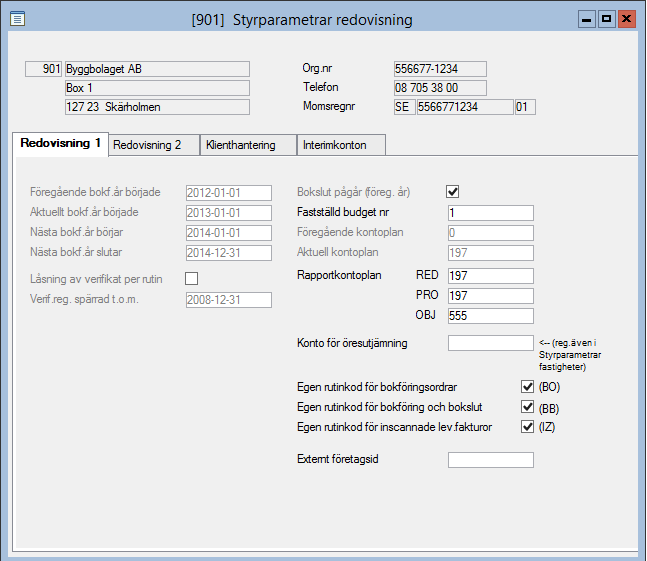Click the Styrparametrar fastigheter note text
647x561 pixels.
[570, 355]
